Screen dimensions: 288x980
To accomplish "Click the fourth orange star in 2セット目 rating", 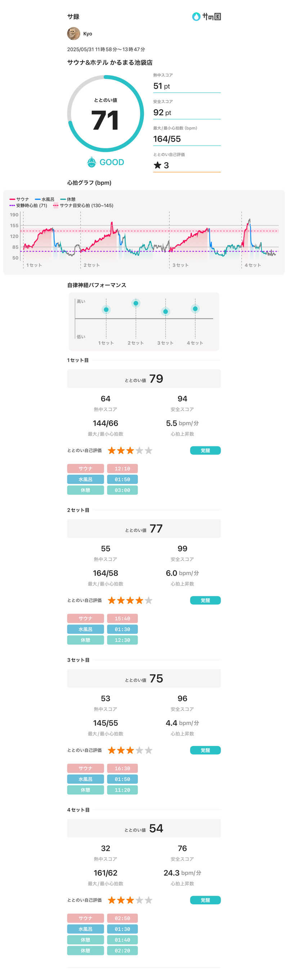I will tap(139, 600).
